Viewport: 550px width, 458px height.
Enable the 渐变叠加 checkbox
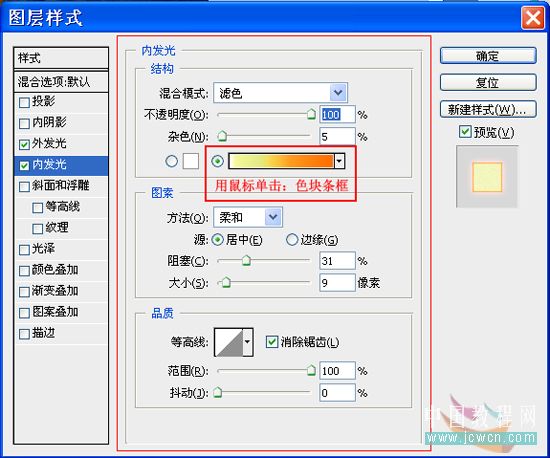(24, 292)
